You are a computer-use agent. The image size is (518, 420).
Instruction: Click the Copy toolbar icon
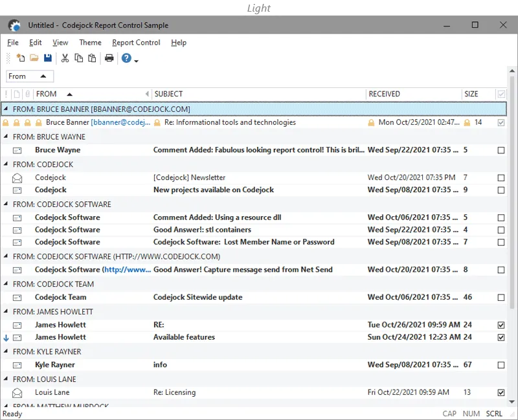pos(78,58)
